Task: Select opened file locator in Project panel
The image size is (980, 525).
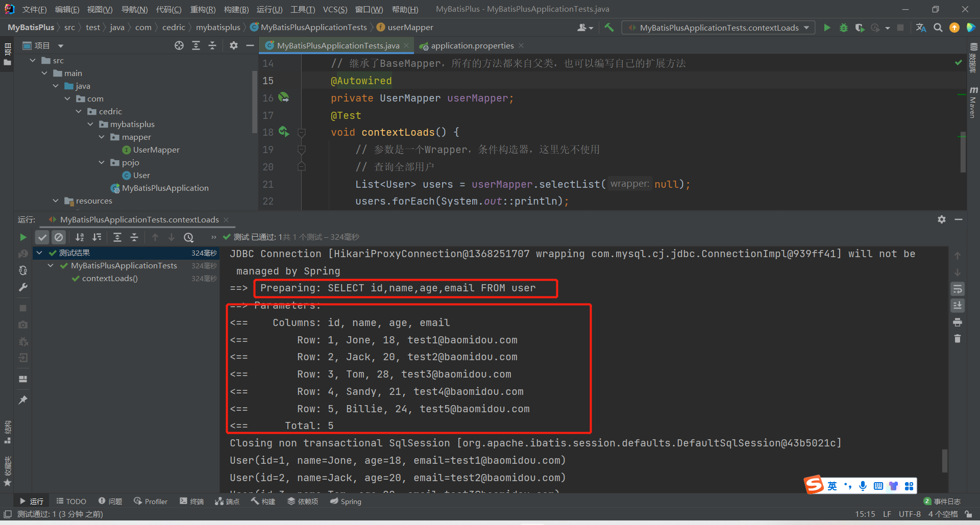Action: [179, 45]
